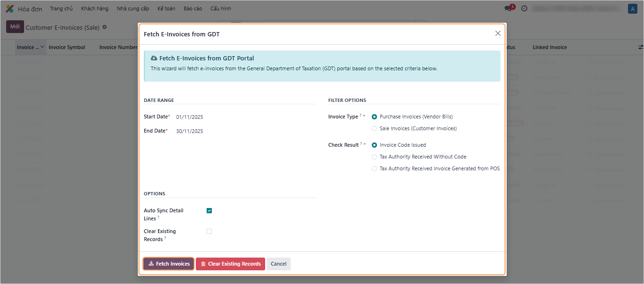Screen dimensions: 644x284
Task: Click the column settings adjust icon
Action: click(x=640, y=47)
